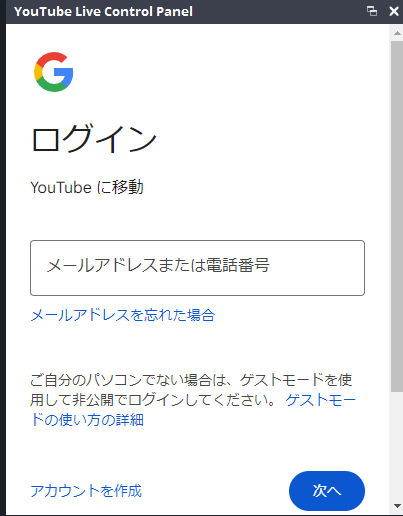
Task: Click the Google G logo
Action: [x=53, y=72]
